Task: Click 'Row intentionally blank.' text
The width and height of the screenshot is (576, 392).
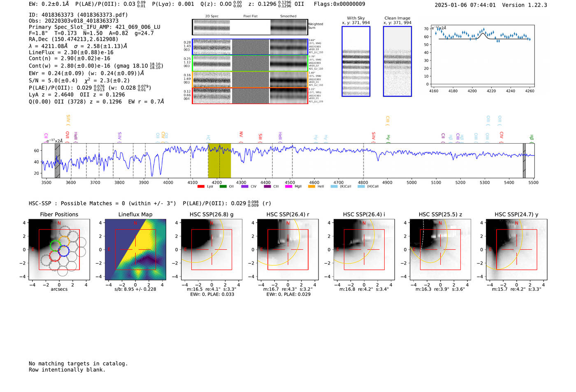Action: 67,370
